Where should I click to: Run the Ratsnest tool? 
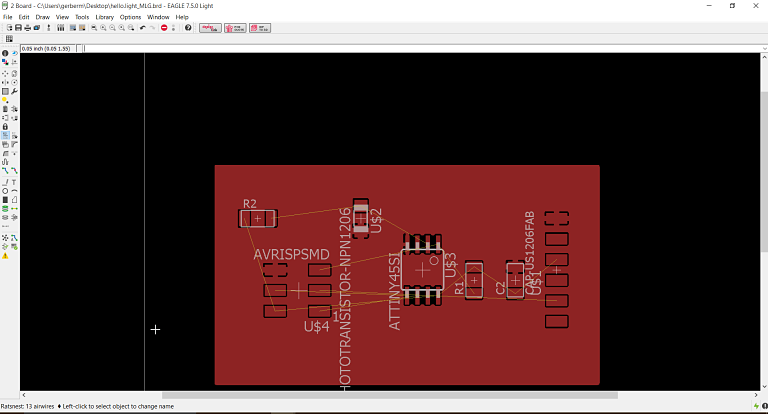[x=5, y=238]
